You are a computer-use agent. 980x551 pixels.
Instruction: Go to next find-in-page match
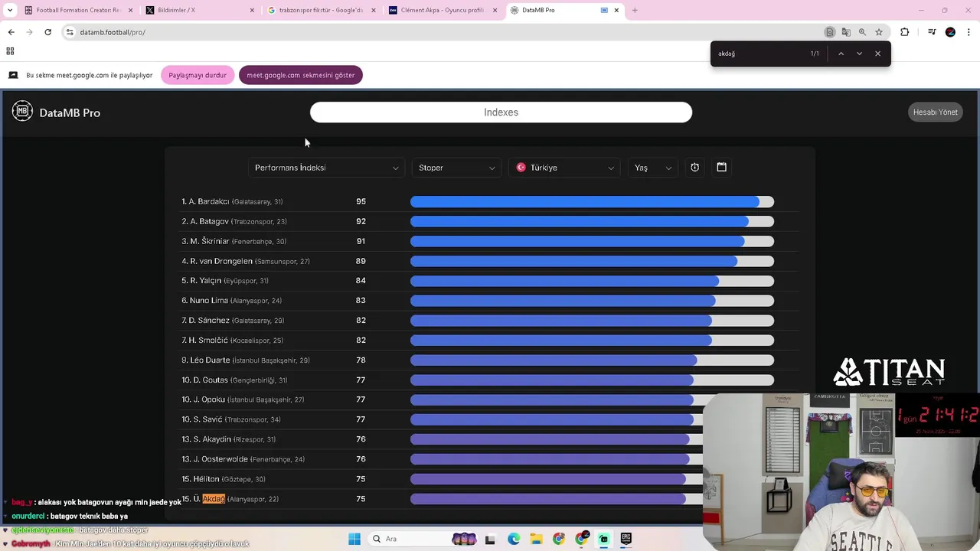point(859,54)
